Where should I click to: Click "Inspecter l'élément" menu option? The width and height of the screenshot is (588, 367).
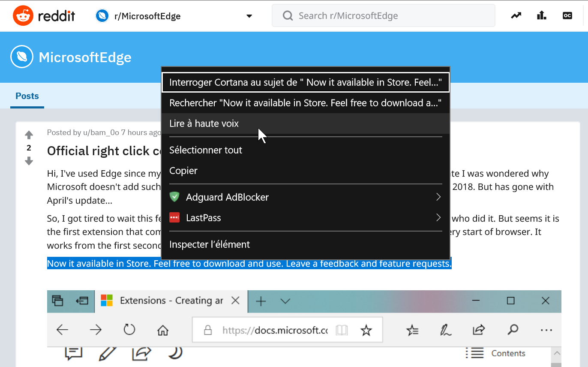point(210,244)
